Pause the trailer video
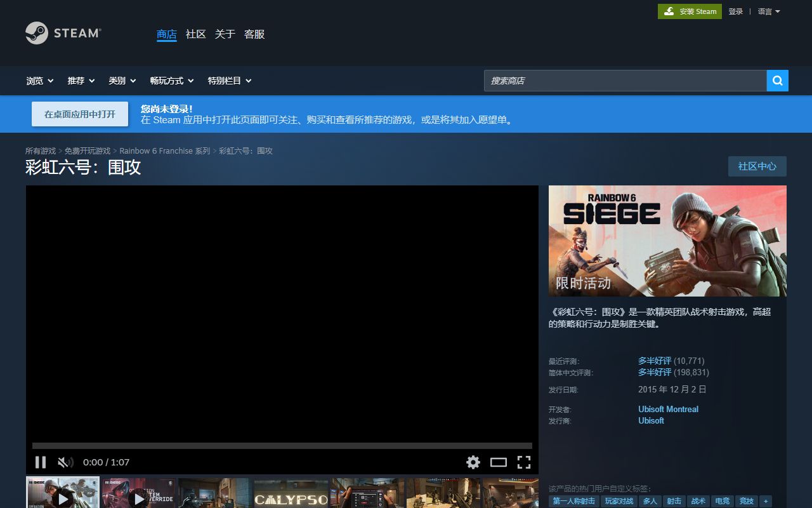The image size is (812, 508). tap(41, 462)
